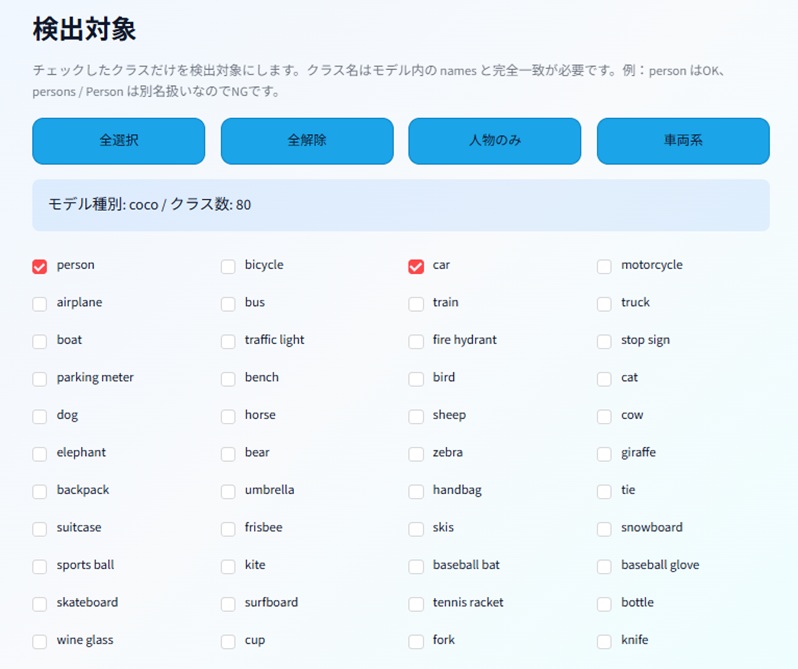Select the wine glass checkbox
This screenshot has width=798, height=669.
click(40, 642)
